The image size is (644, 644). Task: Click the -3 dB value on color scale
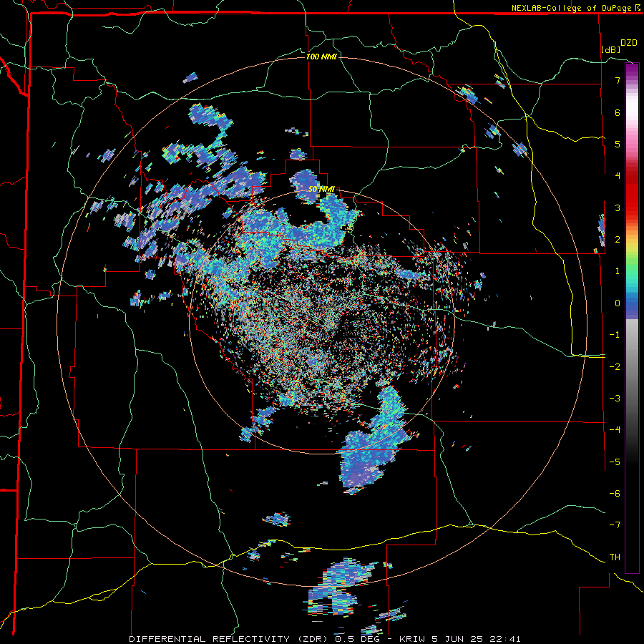[x=615, y=398]
